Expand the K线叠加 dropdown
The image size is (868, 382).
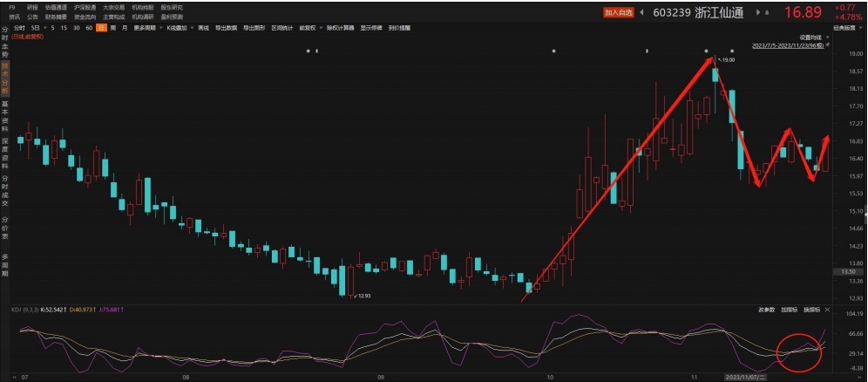coord(192,28)
